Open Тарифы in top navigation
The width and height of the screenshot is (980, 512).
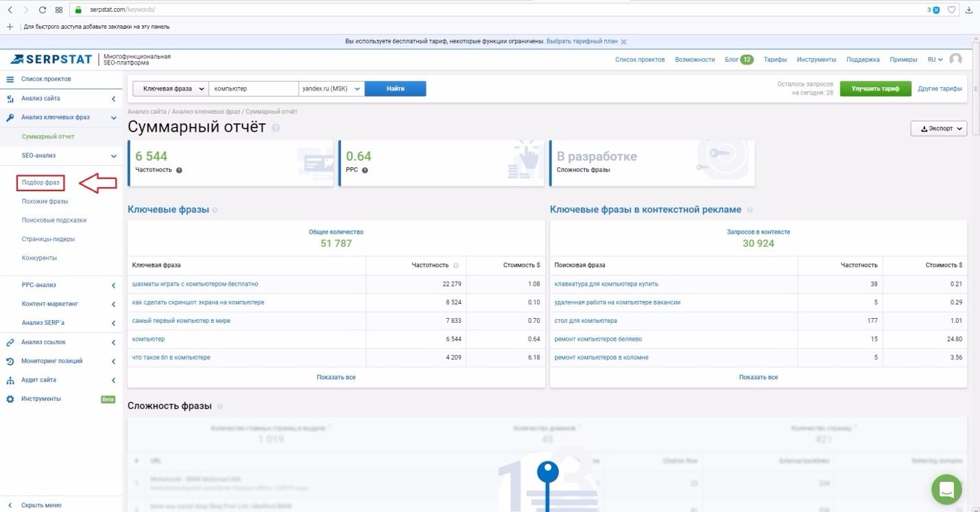[x=775, y=60]
